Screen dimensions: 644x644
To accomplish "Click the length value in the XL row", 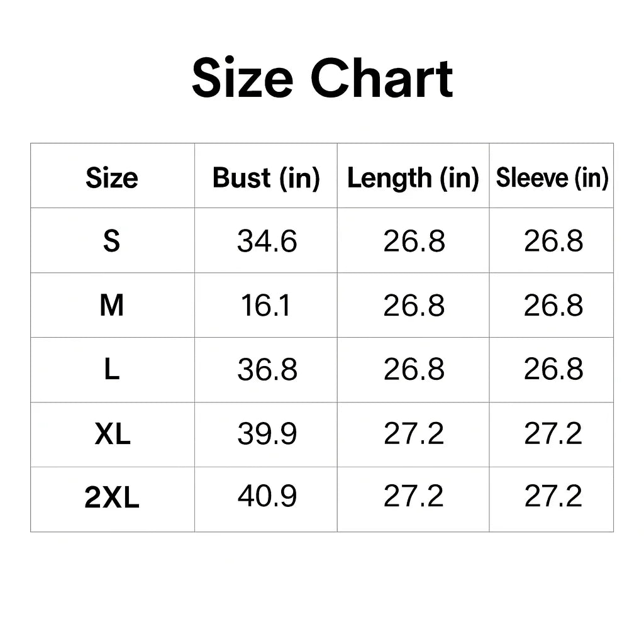I will (x=414, y=434).
